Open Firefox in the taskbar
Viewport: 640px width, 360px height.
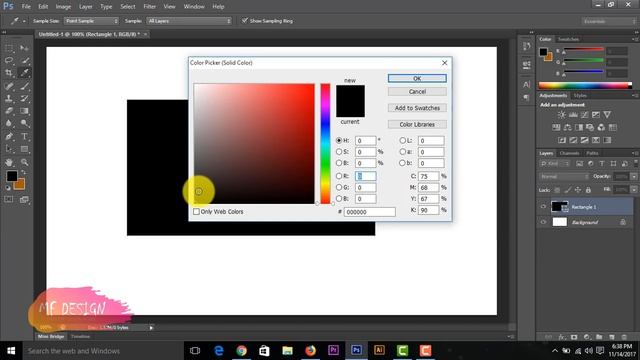310,350
